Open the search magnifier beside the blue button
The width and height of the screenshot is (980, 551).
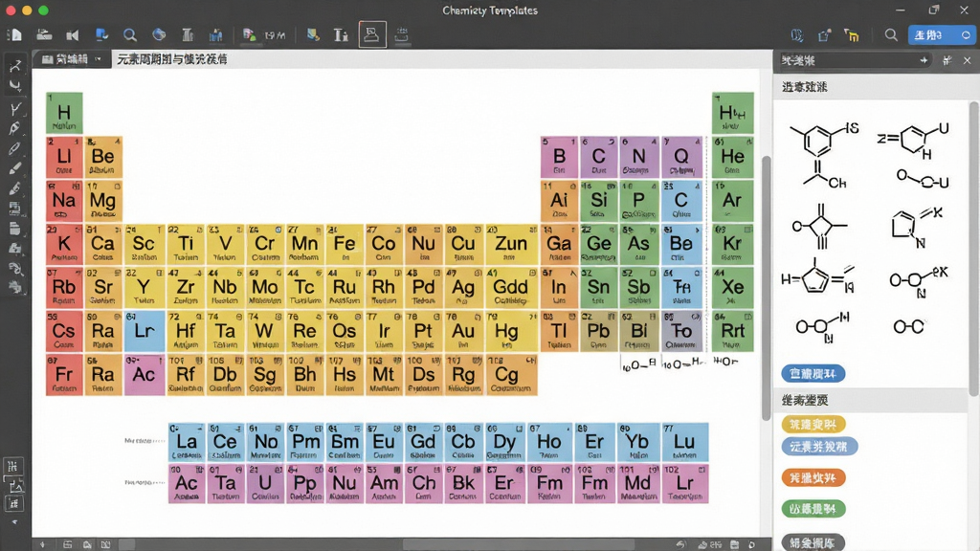click(x=891, y=35)
